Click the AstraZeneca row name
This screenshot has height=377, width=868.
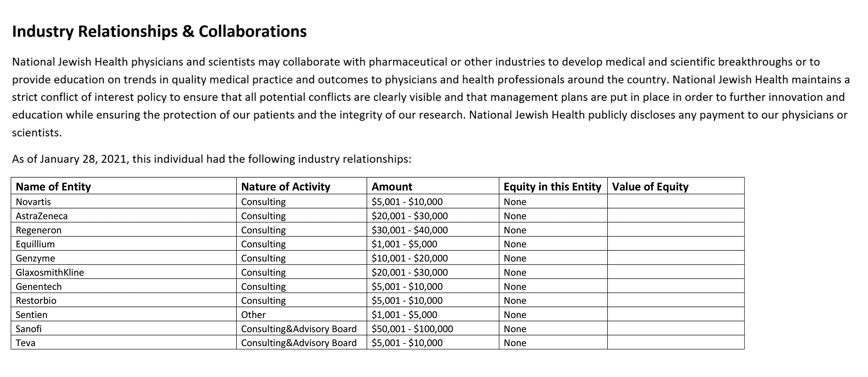click(x=42, y=216)
